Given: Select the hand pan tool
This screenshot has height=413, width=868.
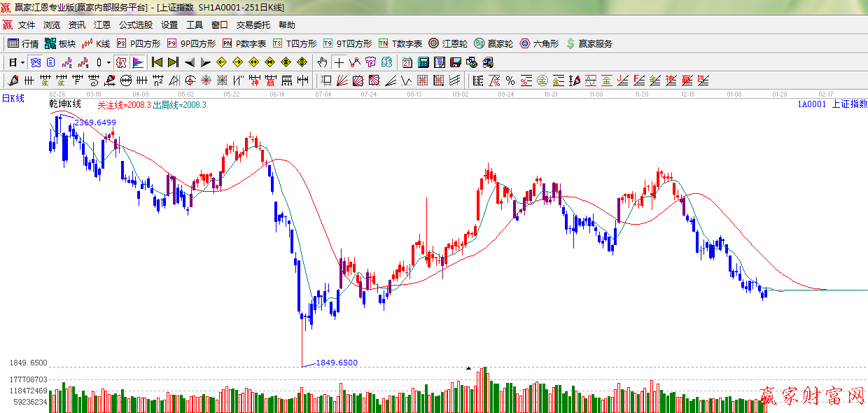Looking at the screenshot, I should tap(322, 62).
